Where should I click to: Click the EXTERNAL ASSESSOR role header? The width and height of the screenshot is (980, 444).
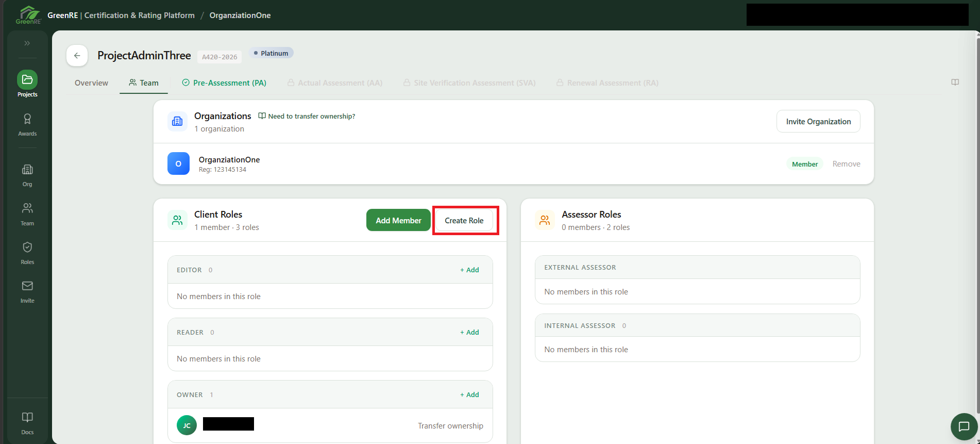pyautogui.click(x=697, y=267)
